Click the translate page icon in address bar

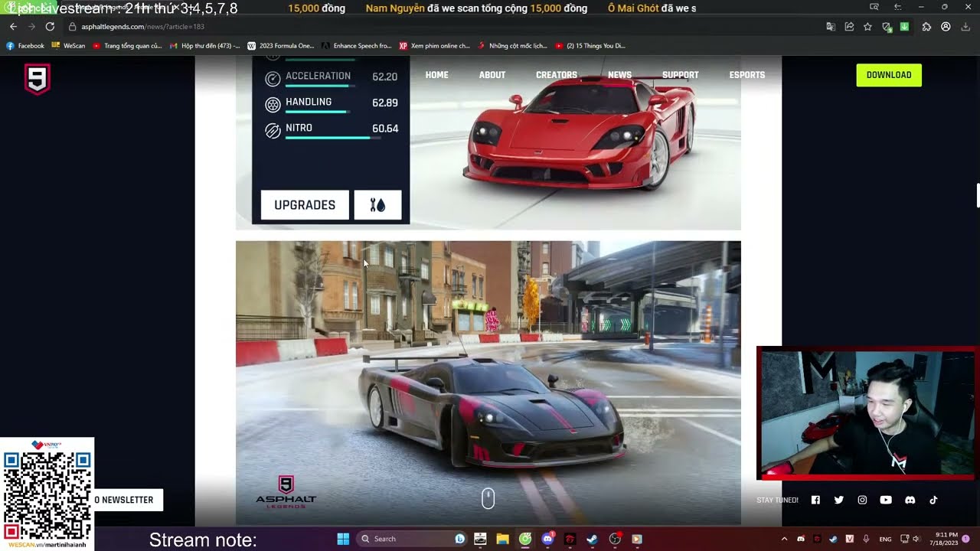[x=831, y=27]
